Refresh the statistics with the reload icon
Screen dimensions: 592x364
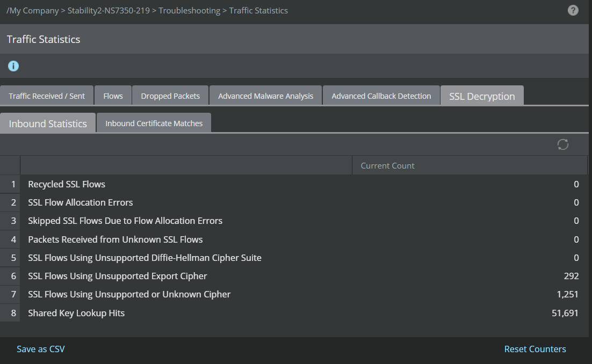click(562, 144)
